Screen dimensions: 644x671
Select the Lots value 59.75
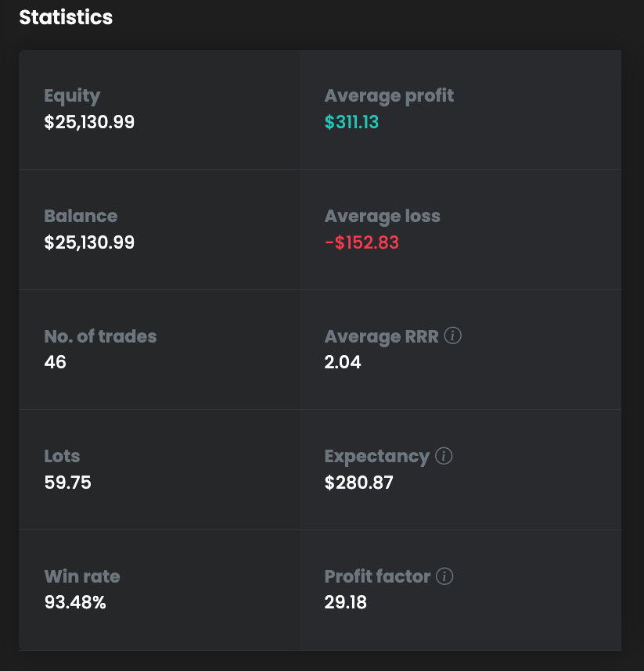tap(67, 483)
